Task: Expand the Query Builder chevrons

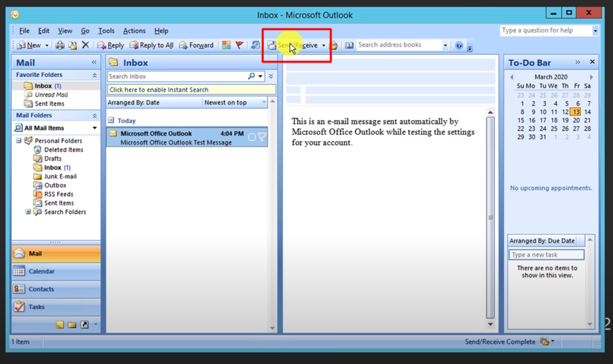Action: click(271, 76)
